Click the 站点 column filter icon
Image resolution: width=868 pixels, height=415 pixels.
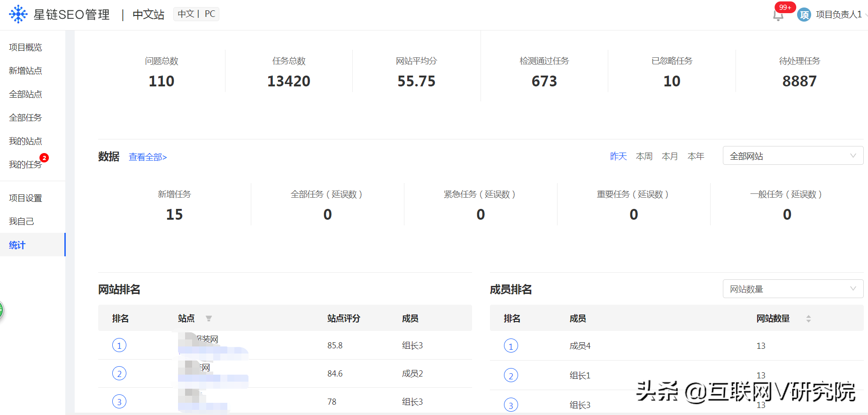[209, 319]
